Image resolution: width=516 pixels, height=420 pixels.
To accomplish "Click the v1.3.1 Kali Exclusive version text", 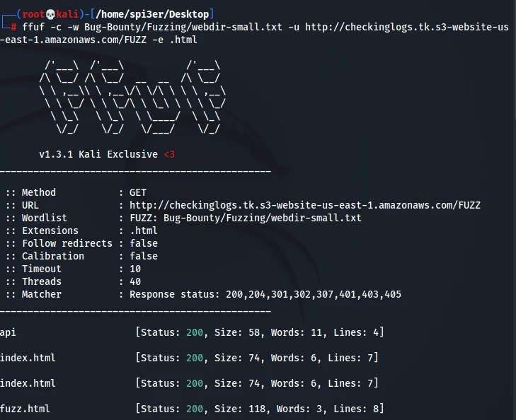I will pos(98,154).
